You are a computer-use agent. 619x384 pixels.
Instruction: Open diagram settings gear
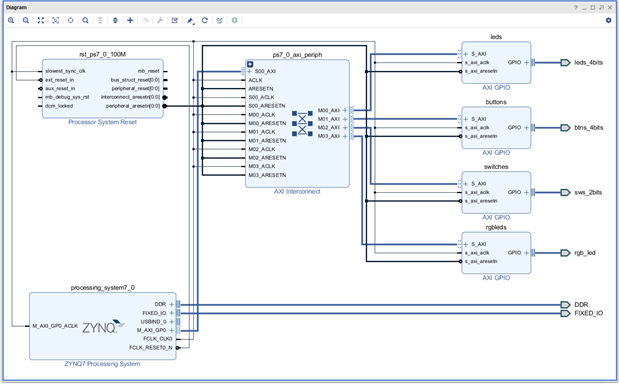click(608, 21)
